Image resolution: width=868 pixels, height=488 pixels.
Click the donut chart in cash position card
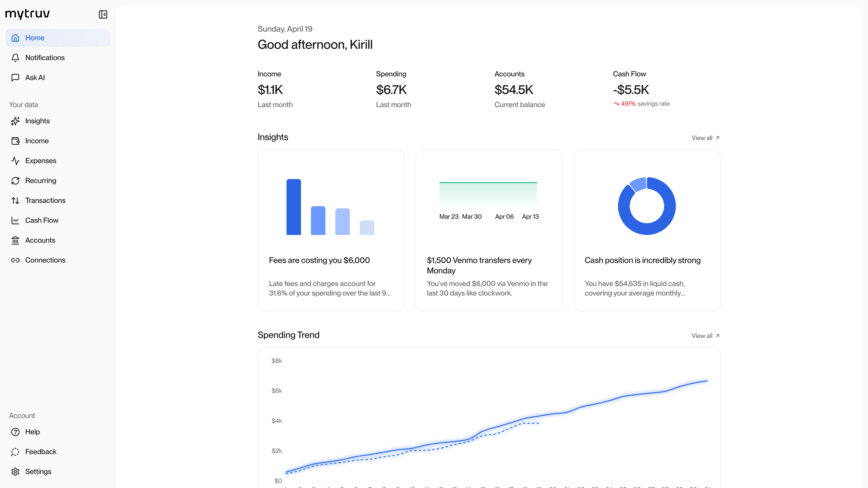tap(647, 206)
